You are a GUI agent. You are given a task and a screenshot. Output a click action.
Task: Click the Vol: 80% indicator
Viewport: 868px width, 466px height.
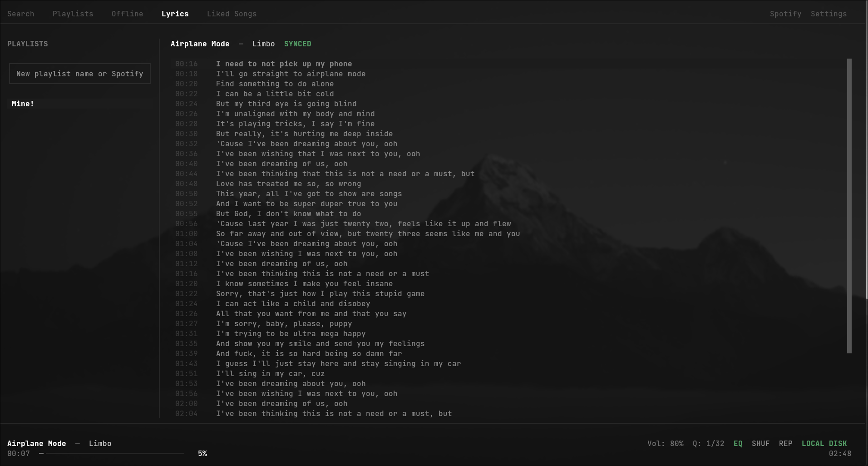(x=665, y=444)
